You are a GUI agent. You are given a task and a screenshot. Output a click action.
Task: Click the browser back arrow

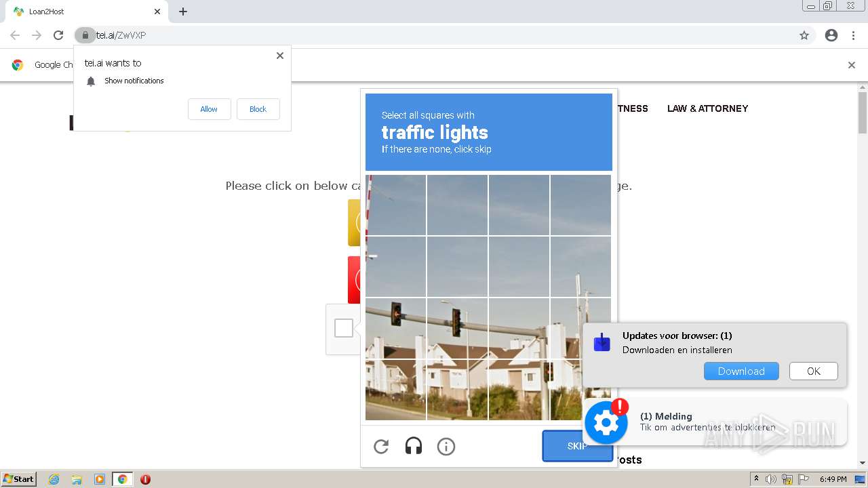click(x=15, y=35)
